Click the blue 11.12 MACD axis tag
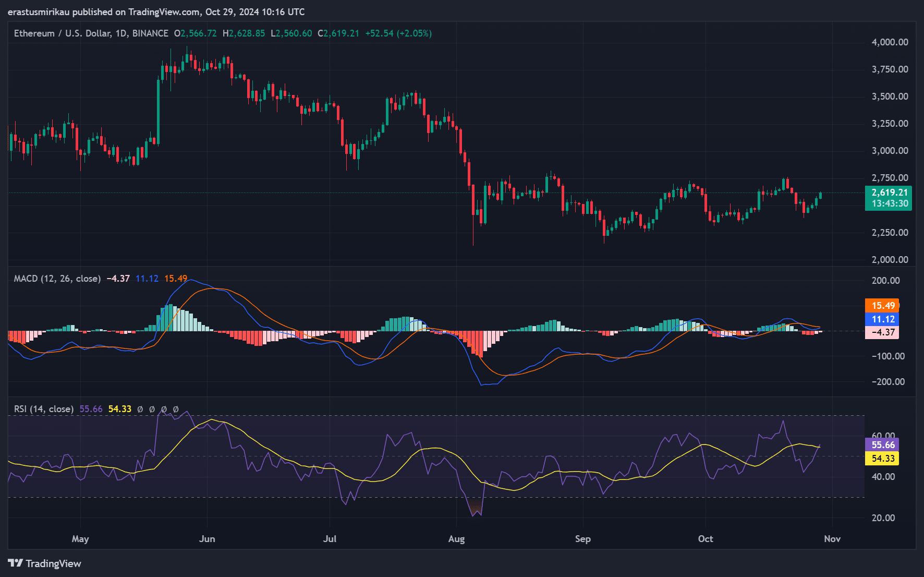The height and width of the screenshot is (577, 924). point(882,319)
